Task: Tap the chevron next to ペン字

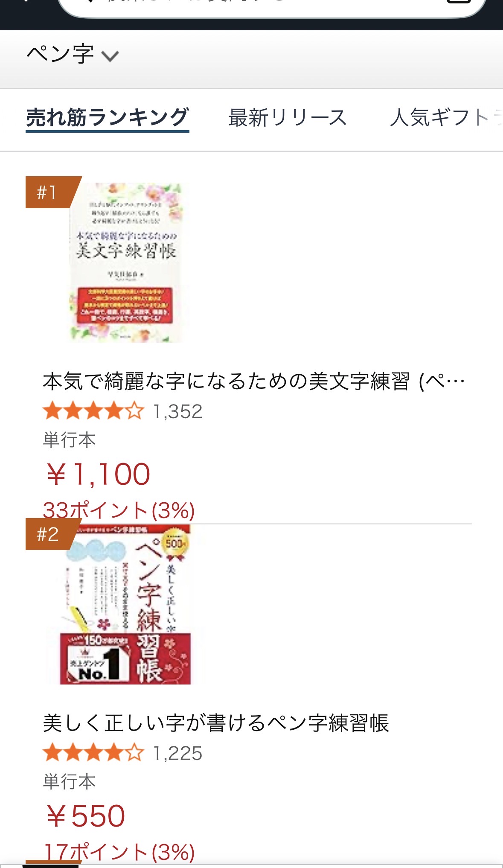Action: click(x=110, y=56)
